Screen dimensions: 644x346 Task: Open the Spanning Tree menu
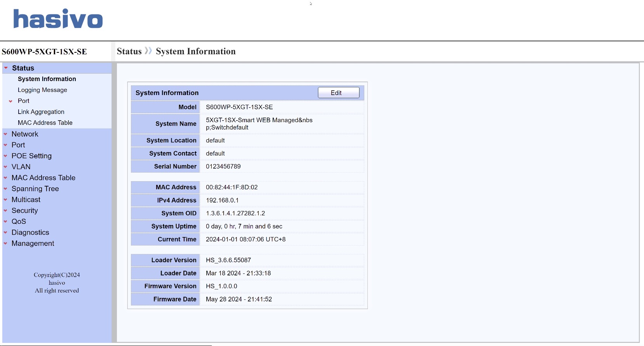click(x=35, y=189)
